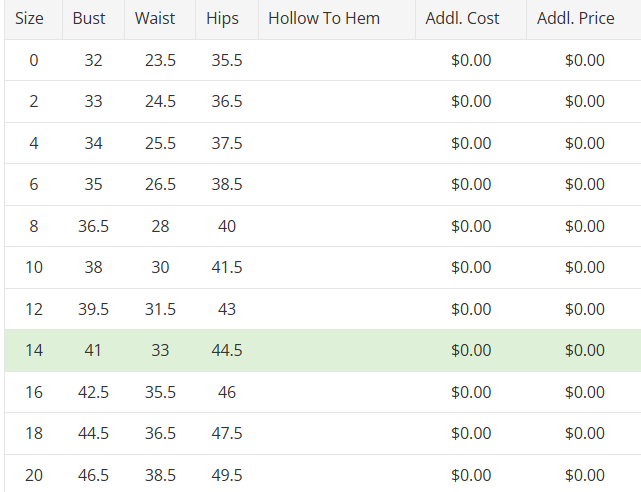Select the Hollow To Hem header
The image size is (641, 492).
pos(324,19)
